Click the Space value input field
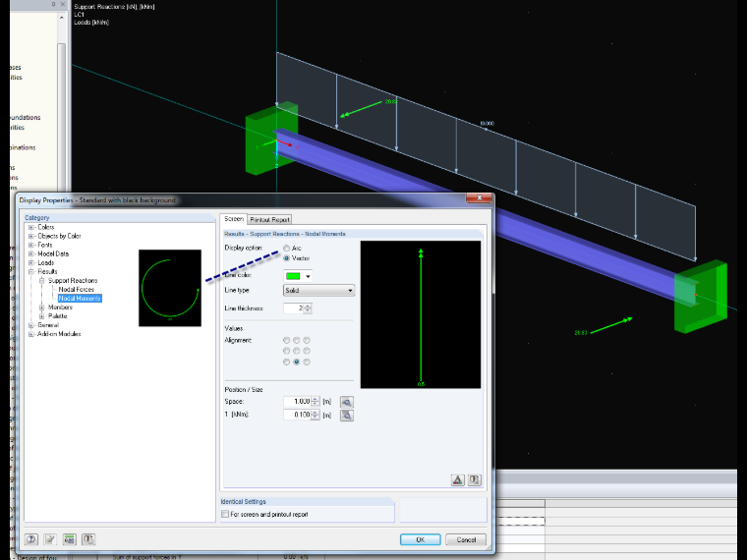Image resolution: width=747 pixels, height=560 pixels. (297, 402)
